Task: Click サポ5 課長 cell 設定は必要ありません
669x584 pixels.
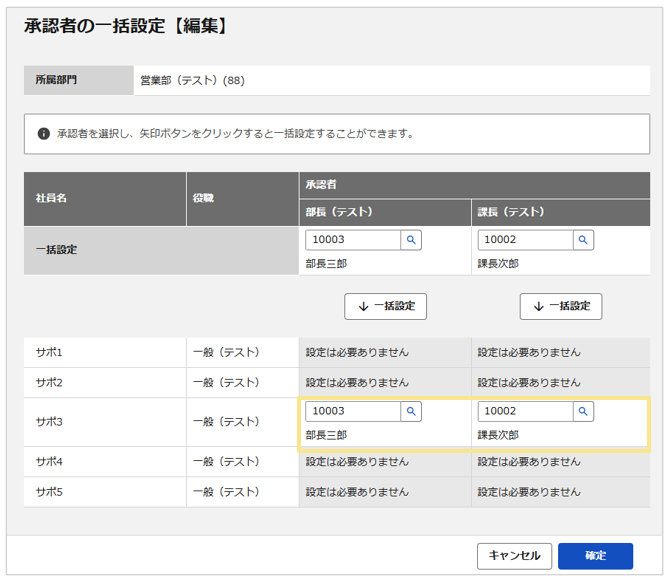Action: coord(529,492)
